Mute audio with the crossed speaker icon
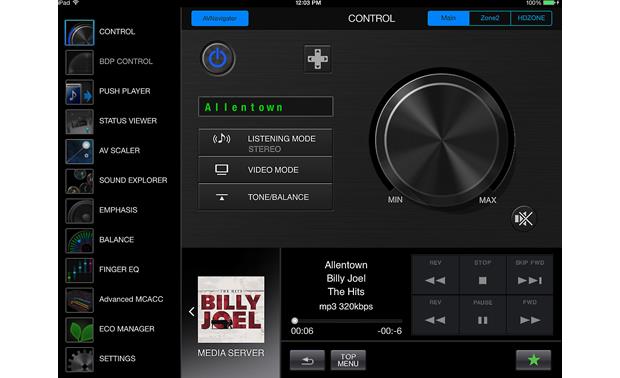 [x=524, y=218]
